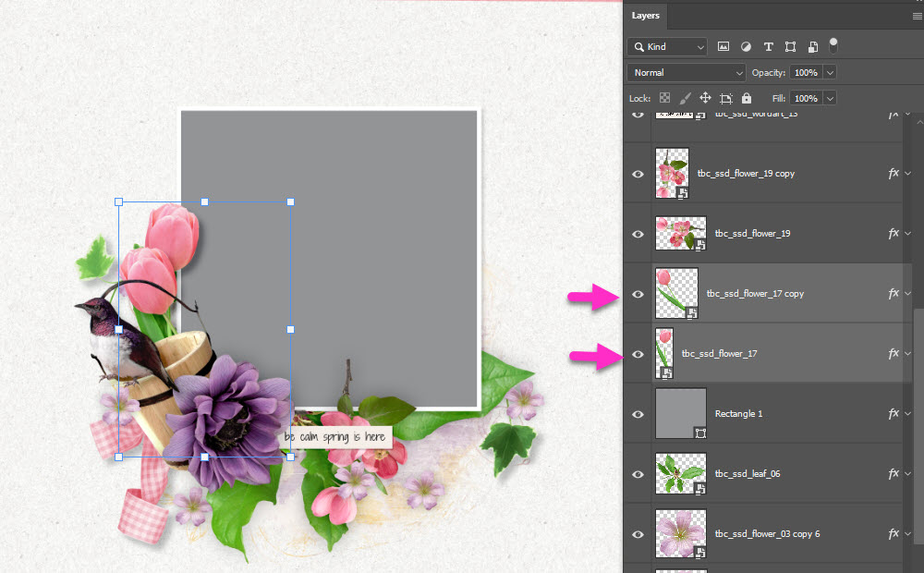Click the Rectangle 1 layer thumbnail
The image size is (924, 573).
tap(681, 414)
